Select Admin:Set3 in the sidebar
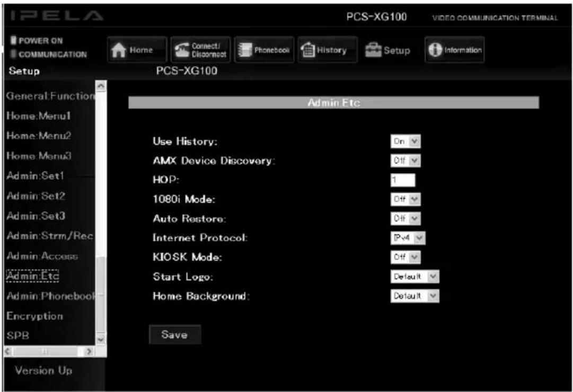The image size is (573, 392). click(x=36, y=216)
